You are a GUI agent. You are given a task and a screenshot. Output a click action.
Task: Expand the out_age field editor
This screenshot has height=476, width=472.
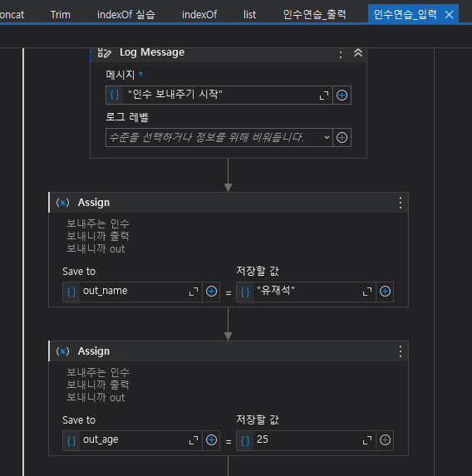click(x=193, y=440)
